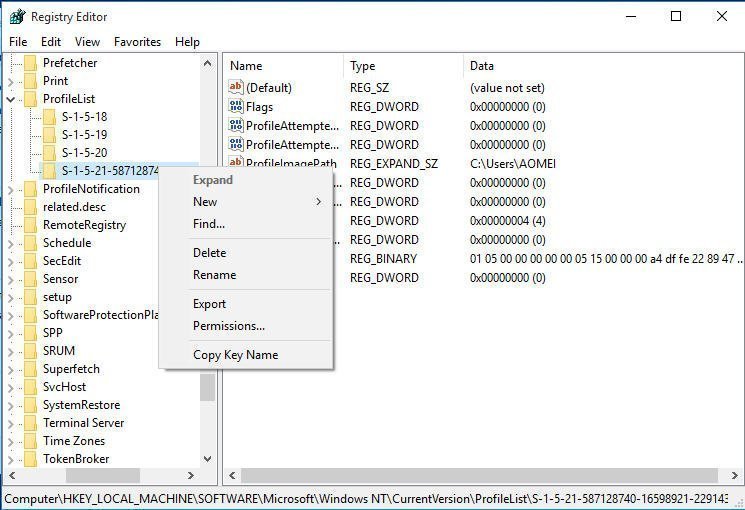Select the S-1-5-18 folder icon

[50, 117]
